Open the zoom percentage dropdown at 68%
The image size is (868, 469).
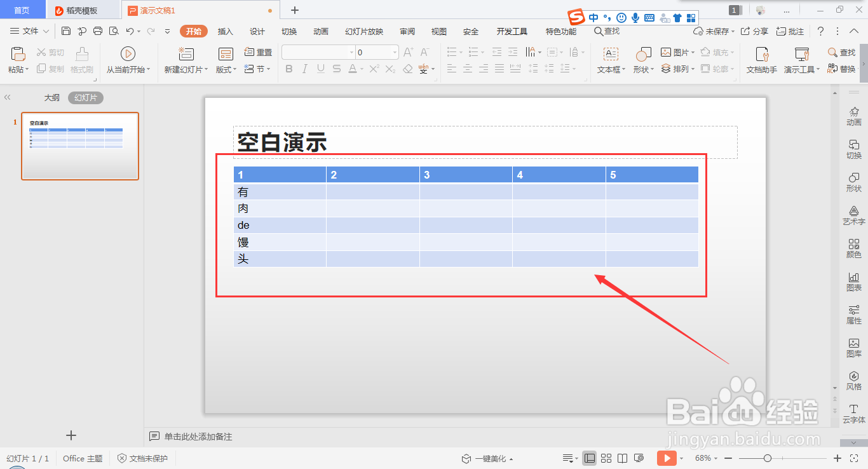[x=708, y=458]
